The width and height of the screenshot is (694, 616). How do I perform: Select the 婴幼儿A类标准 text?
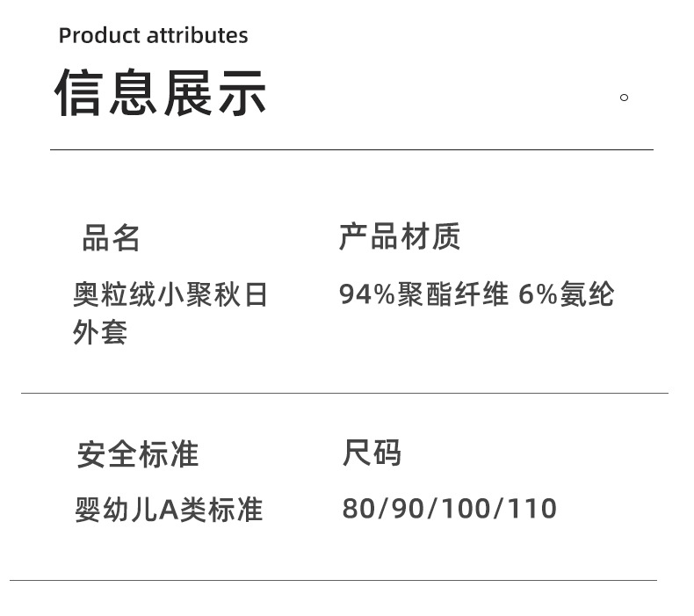(x=169, y=510)
